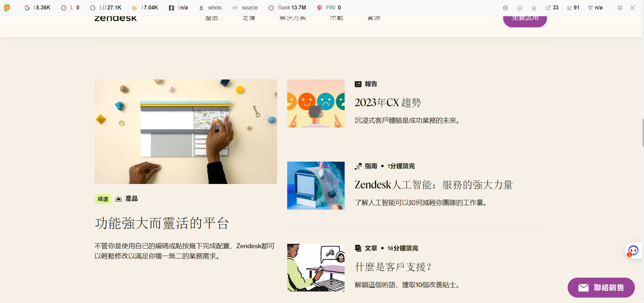Image resolution: width=644 pixels, height=303 pixels.
Task: Click the product icon beside 產品
Action: pos(119,199)
